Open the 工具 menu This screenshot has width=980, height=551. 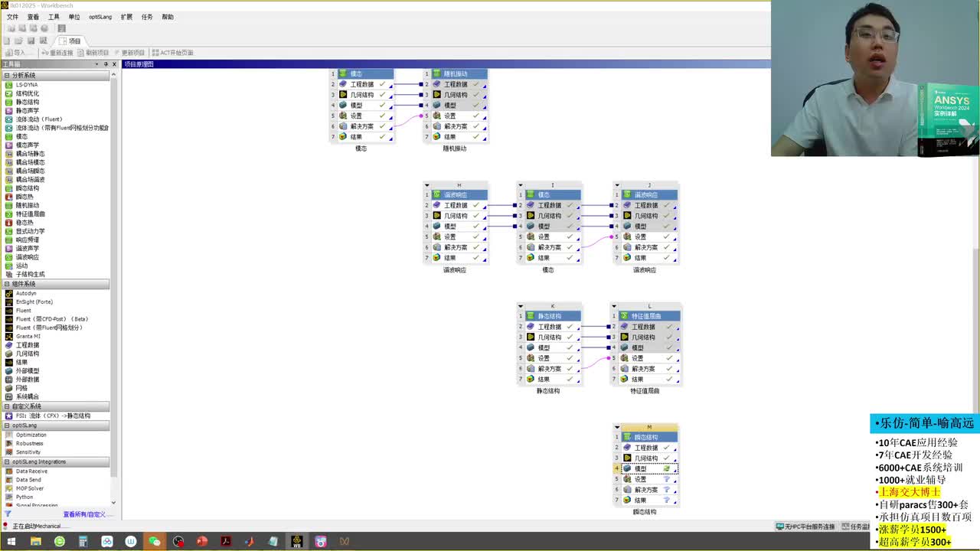click(x=54, y=17)
